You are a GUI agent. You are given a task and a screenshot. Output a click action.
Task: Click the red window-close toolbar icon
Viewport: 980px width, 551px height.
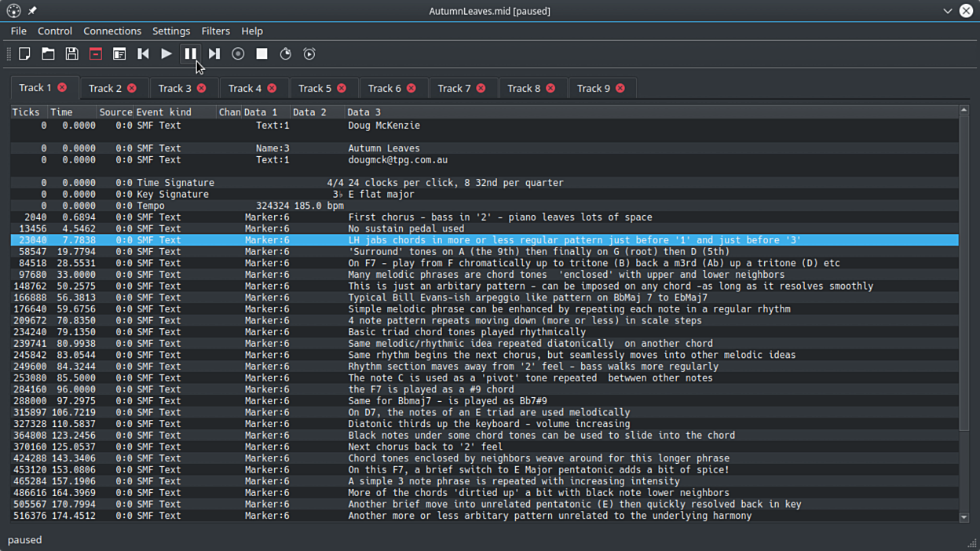96,54
